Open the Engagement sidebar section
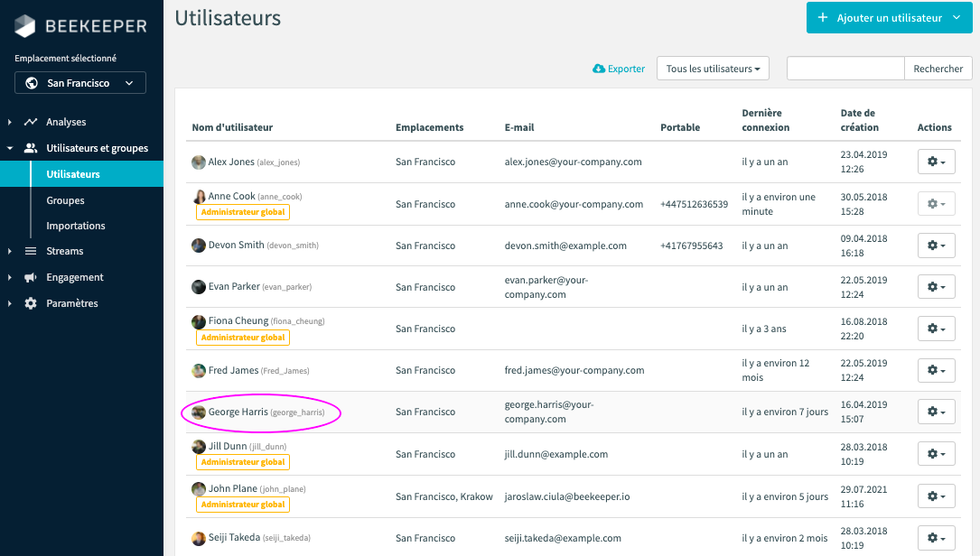Viewport: 980px width, 556px height. tap(75, 277)
